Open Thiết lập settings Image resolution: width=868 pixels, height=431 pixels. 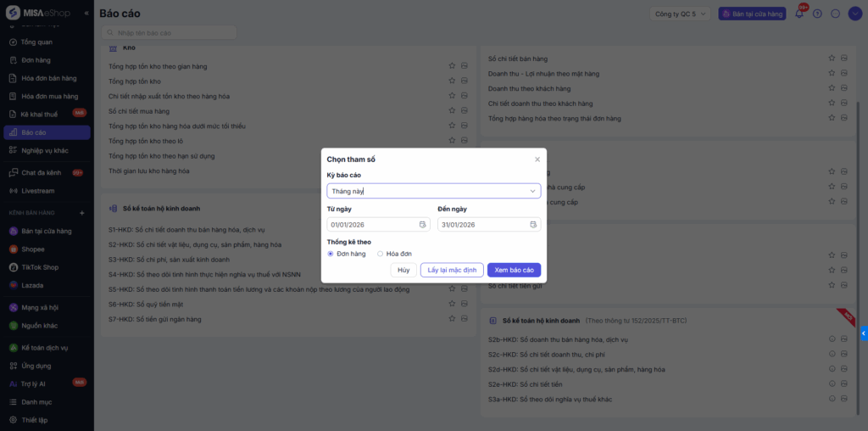pyautogui.click(x=47, y=420)
